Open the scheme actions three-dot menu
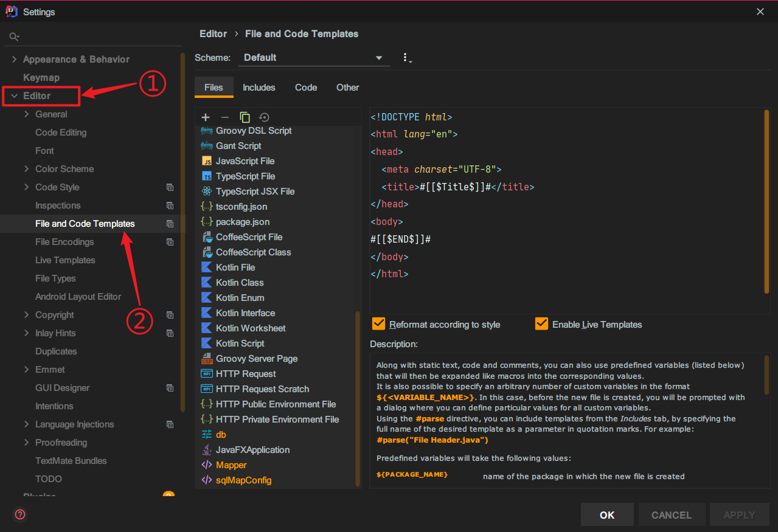This screenshot has width=778, height=532. [406, 58]
